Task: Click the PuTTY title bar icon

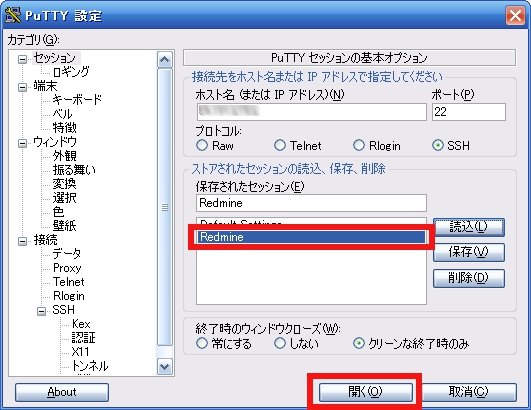Action: 13,15
